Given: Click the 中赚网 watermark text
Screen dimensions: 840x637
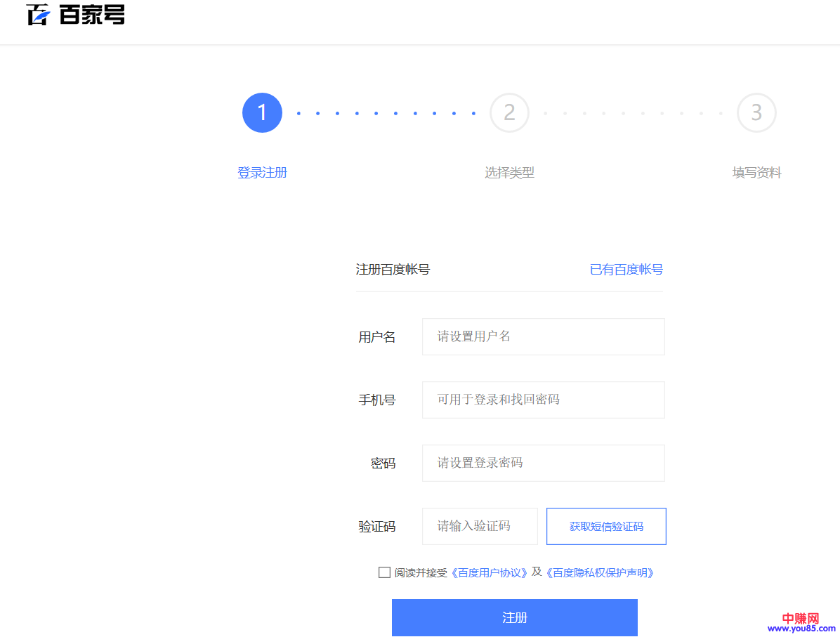Looking at the screenshot, I should (801, 618).
